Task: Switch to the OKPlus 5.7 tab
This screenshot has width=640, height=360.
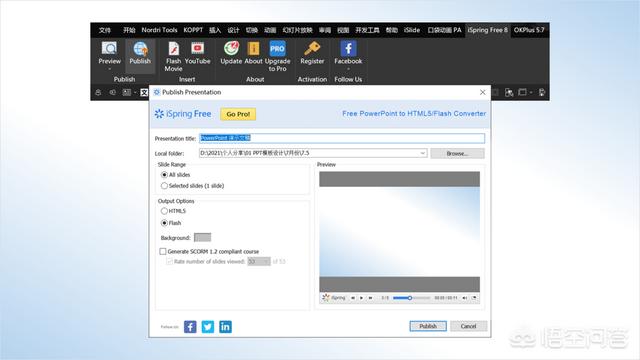Action: pyautogui.click(x=529, y=30)
